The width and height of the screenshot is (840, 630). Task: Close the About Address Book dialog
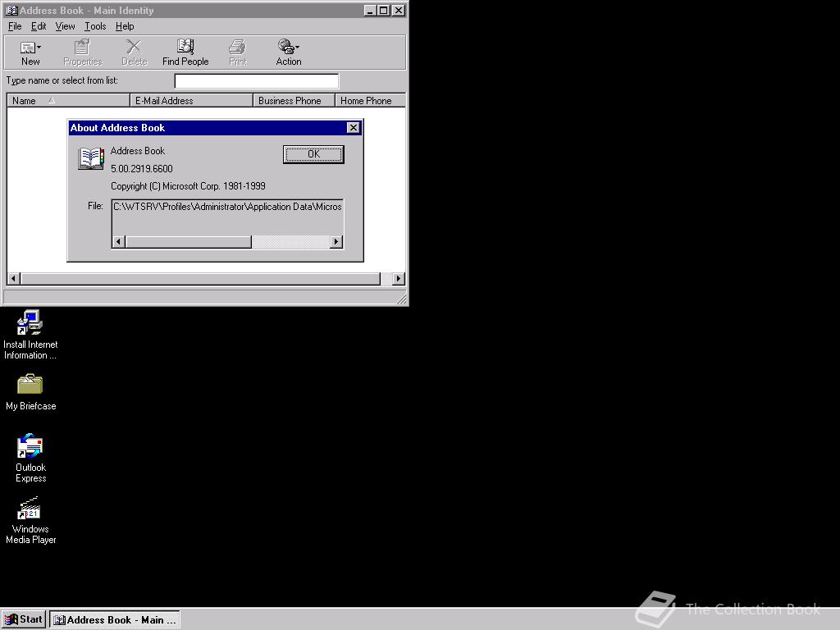click(x=353, y=127)
